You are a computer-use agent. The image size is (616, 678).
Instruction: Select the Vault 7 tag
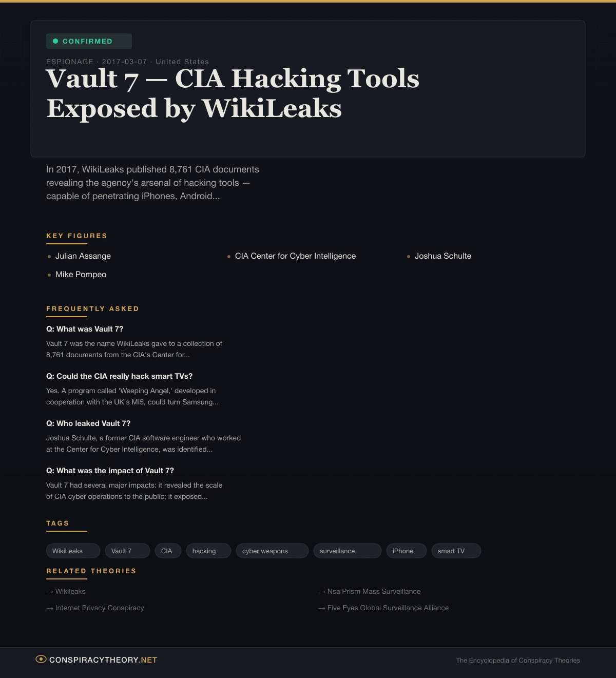tap(127, 551)
